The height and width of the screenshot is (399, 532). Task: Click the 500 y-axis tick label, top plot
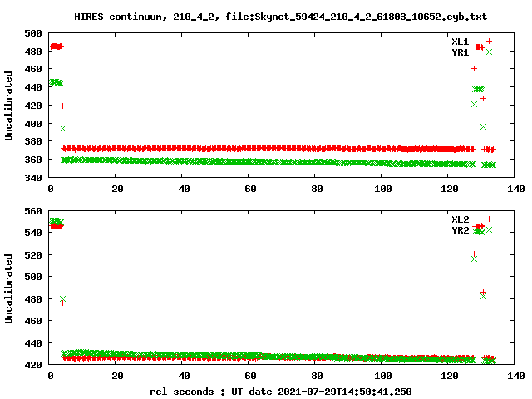(33, 33)
